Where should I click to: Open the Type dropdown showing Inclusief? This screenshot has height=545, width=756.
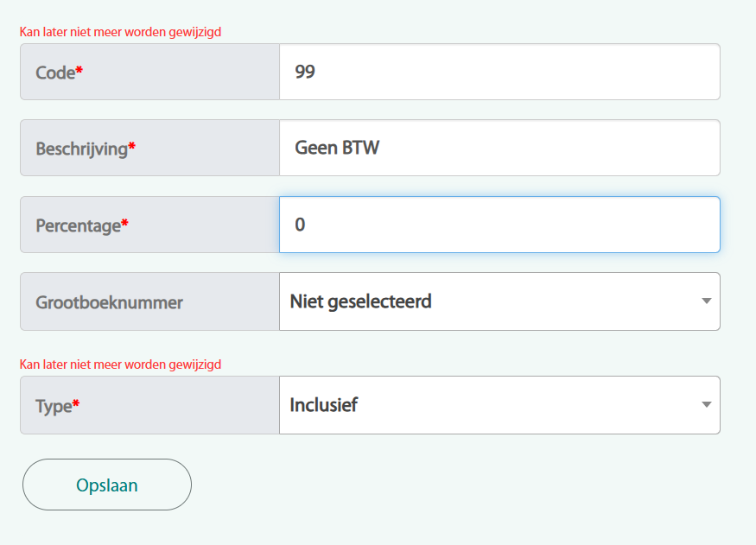tap(499, 404)
